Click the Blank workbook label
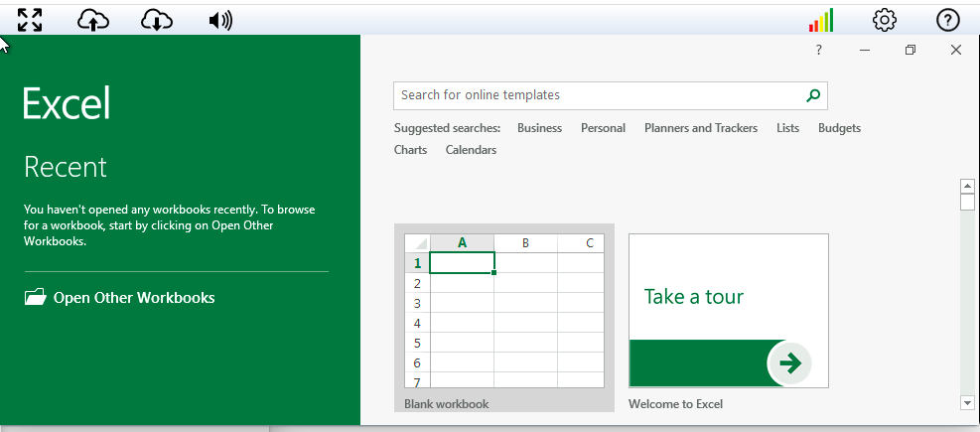 (x=446, y=404)
